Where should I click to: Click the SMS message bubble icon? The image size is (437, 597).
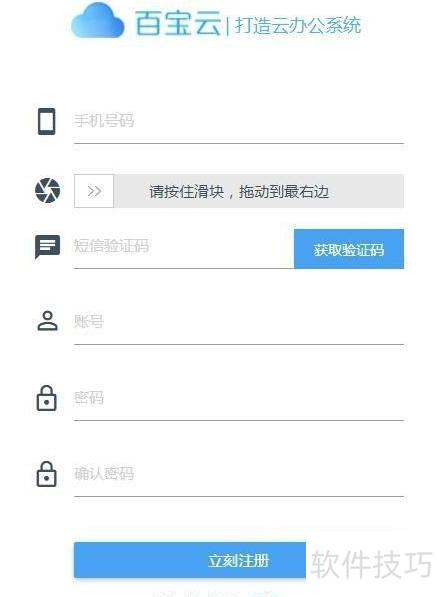click(x=47, y=246)
